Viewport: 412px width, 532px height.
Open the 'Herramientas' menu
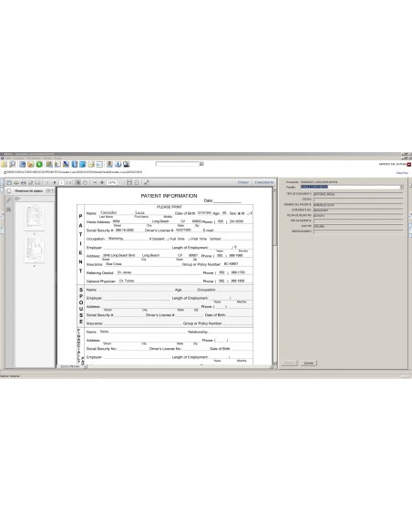[x=34, y=159]
